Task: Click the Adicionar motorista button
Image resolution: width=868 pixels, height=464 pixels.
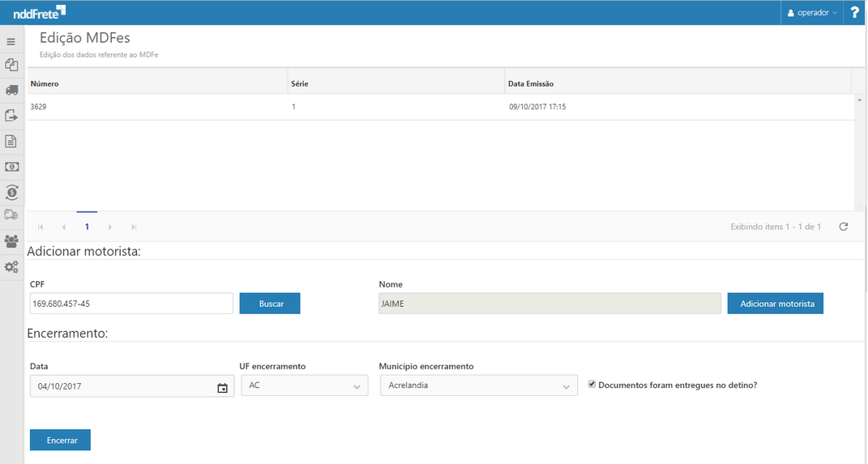Action: click(x=775, y=304)
